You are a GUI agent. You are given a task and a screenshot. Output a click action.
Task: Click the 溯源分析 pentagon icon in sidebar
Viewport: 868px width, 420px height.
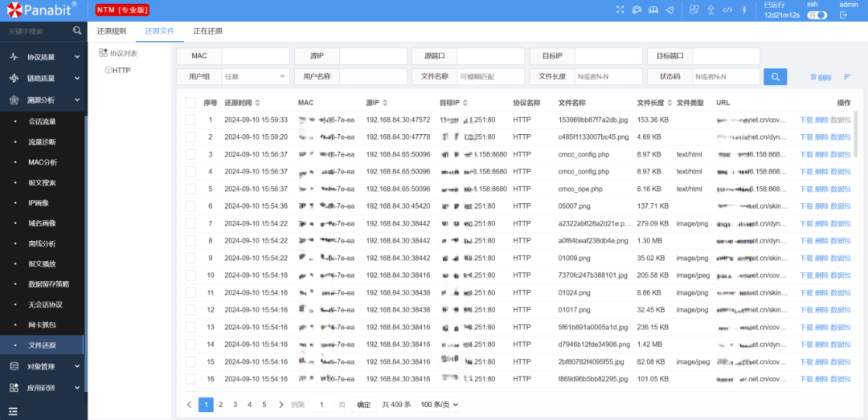tap(14, 100)
